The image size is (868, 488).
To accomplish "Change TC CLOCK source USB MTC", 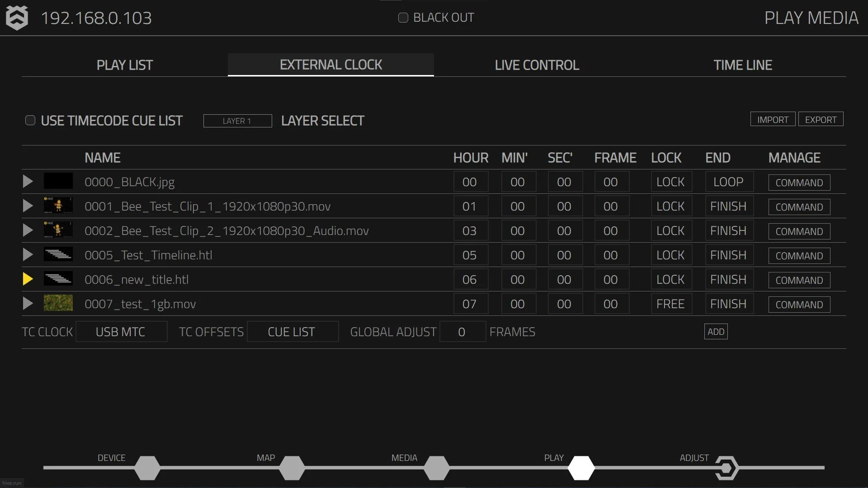I will 121,332.
